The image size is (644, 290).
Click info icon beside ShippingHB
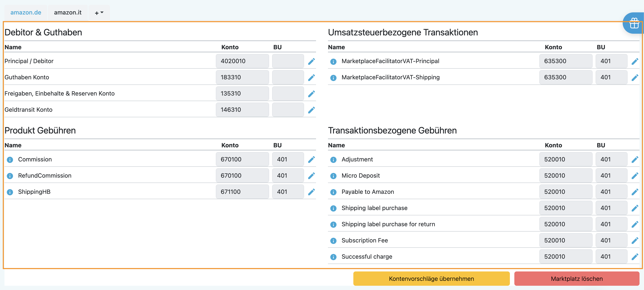[10, 192]
